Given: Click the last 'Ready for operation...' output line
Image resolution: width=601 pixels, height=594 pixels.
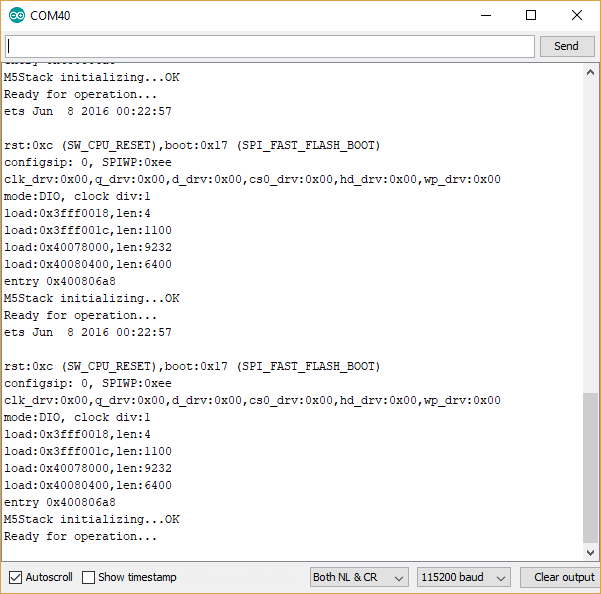Looking at the screenshot, I should pos(80,536).
